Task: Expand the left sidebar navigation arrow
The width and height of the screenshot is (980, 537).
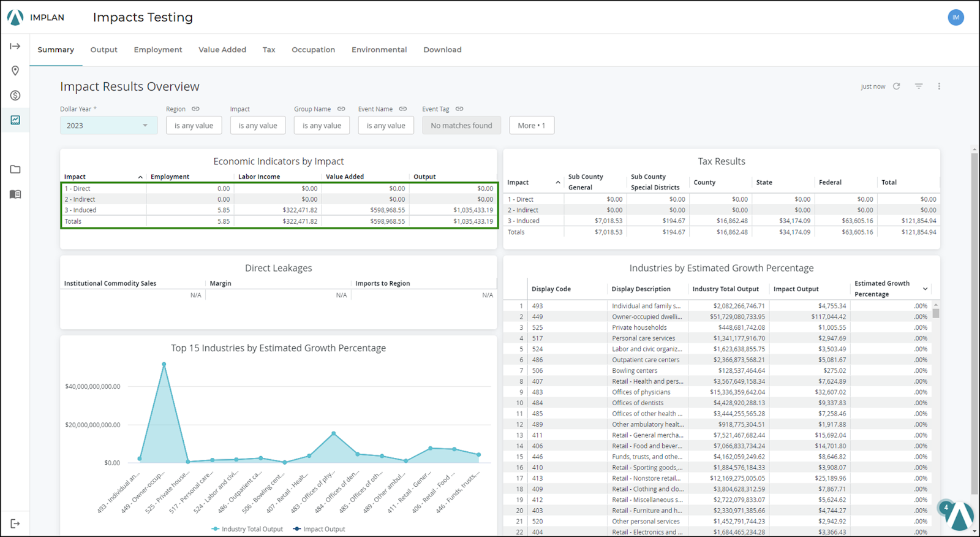Action: pyautogui.click(x=15, y=46)
